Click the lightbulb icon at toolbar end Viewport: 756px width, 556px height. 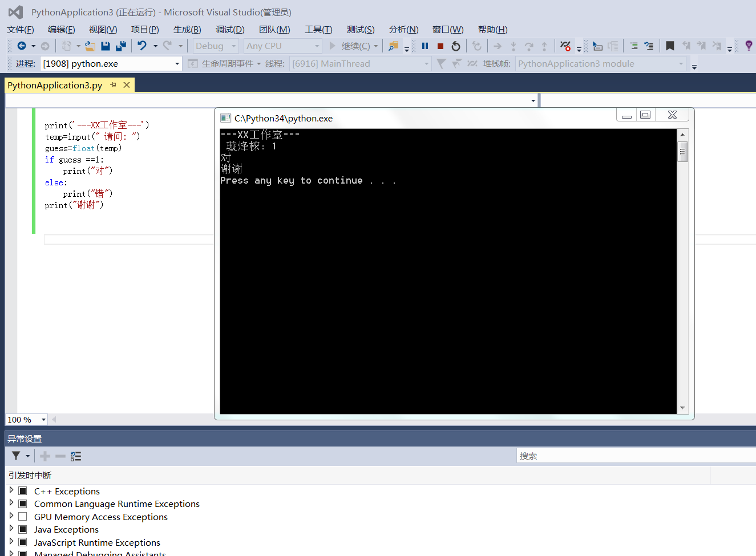point(749,46)
